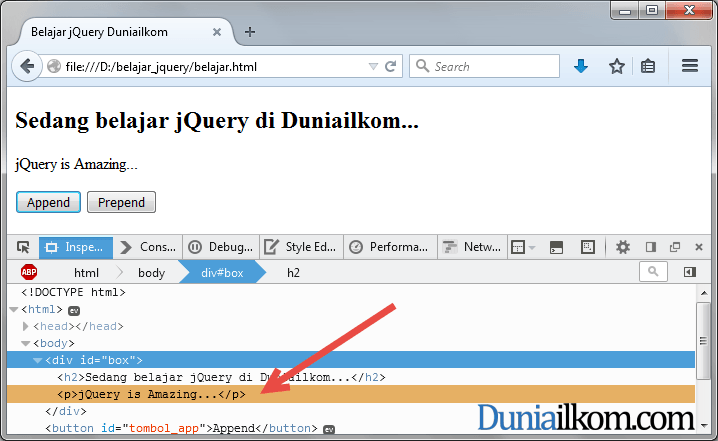Collapse the html node in markup tree
The image size is (718, 441).
(x=14, y=310)
